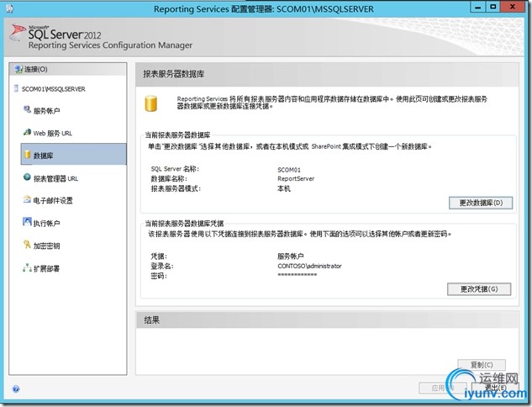Close the Configuration Manager window

click(x=513, y=7)
